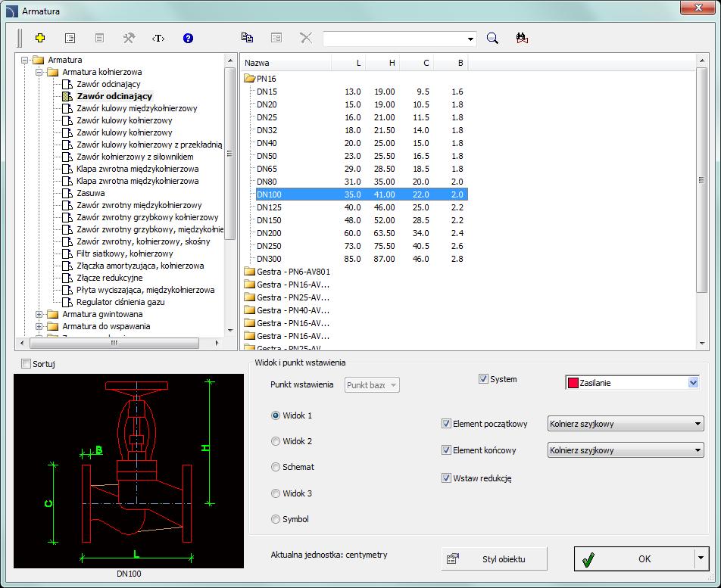Click icon of Filtr siatkowy, kołnierzowy
The image size is (721, 588).
(x=67, y=254)
